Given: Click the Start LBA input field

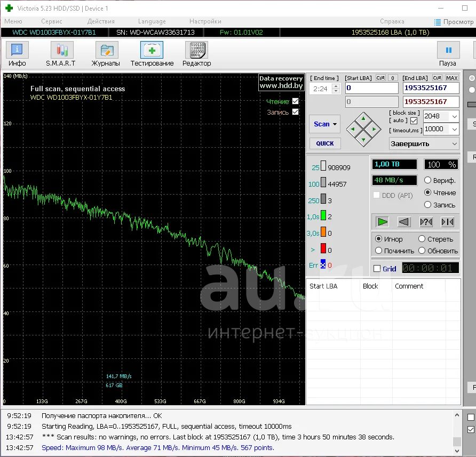Looking at the screenshot, I should 371,88.
